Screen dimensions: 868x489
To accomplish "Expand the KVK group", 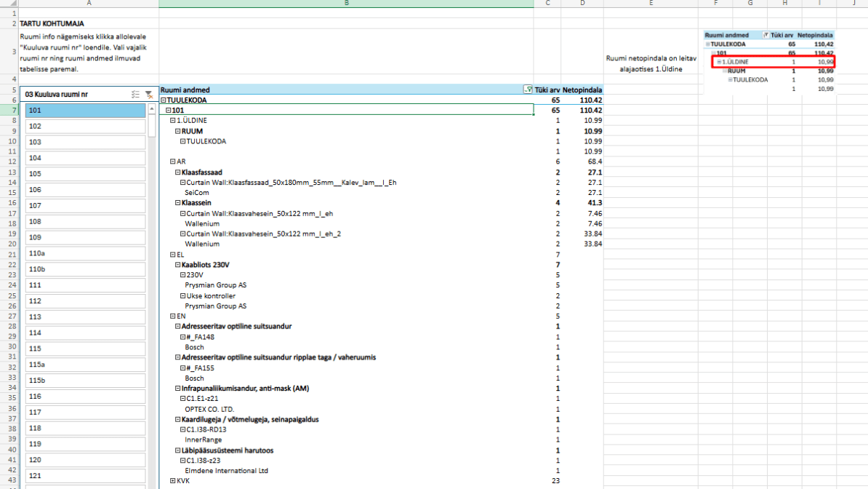I will pos(172,481).
